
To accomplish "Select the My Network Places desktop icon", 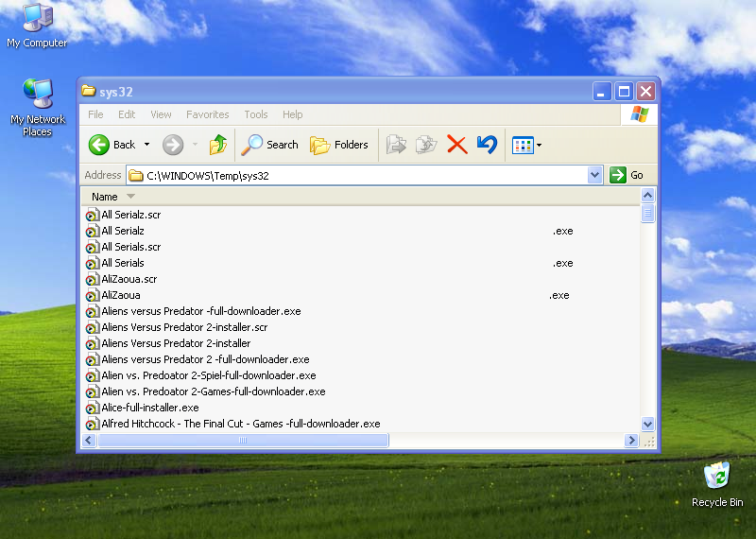I will 37,108.
